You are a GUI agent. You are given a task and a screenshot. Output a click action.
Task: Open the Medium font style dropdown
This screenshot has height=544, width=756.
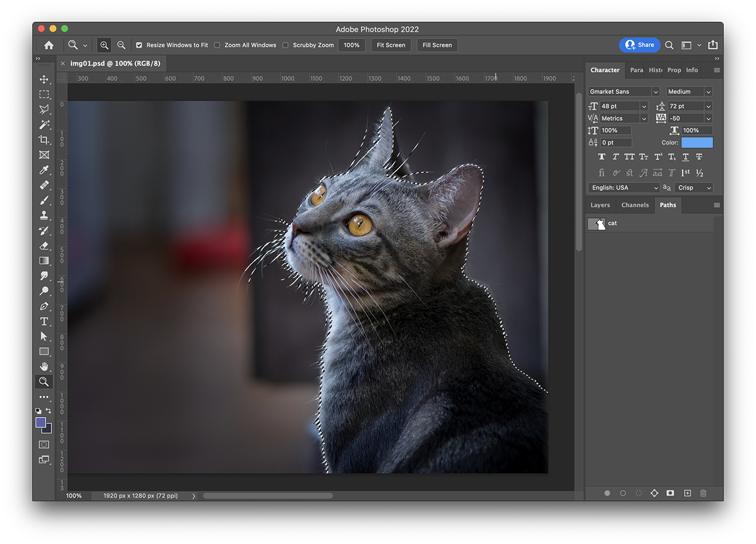pos(689,92)
